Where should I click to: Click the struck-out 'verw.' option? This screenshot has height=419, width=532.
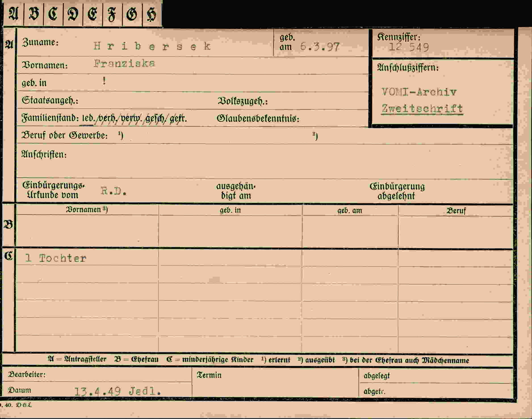(x=131, y=119)
